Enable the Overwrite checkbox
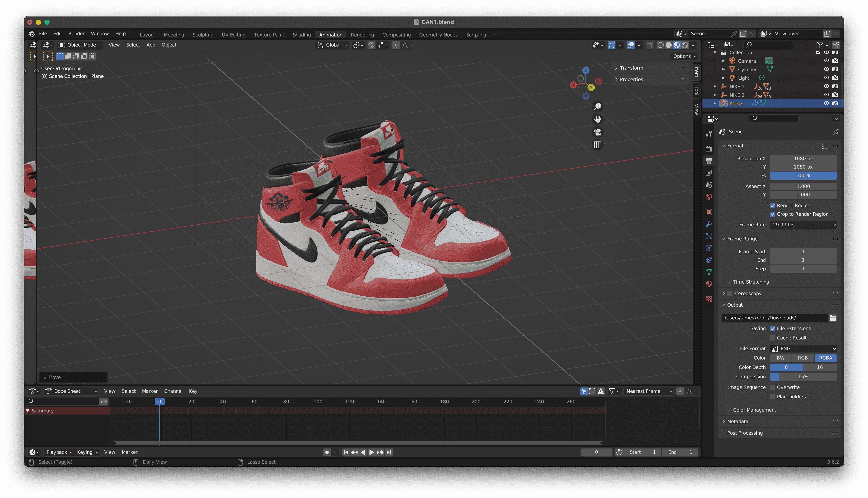The width and height of the screenshot is (868, 498). [x=773, y=387]
